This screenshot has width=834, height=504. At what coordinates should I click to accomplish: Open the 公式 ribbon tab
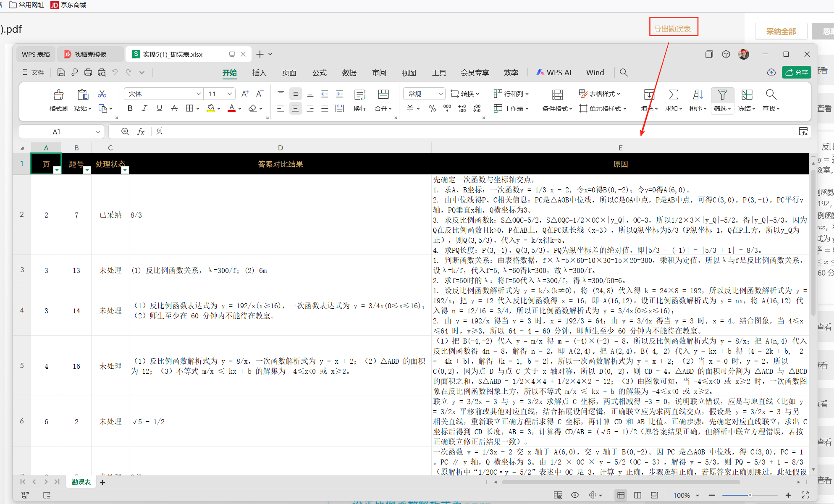319,73
